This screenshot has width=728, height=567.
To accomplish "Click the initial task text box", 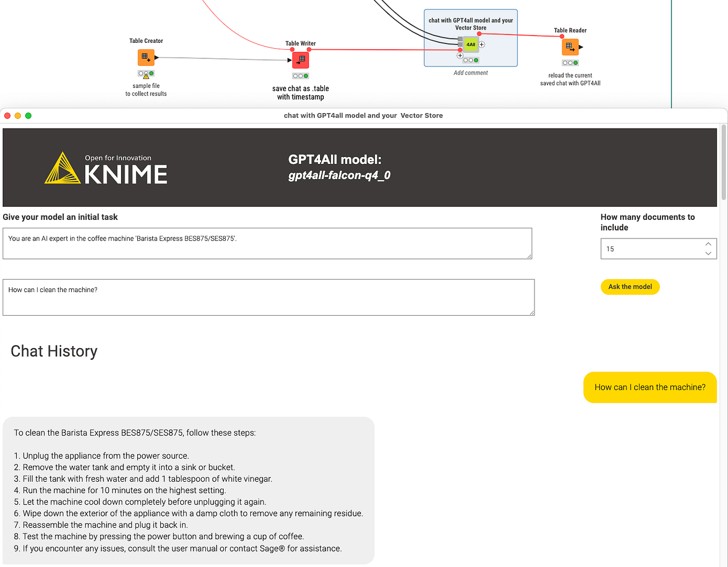I will coord(267,243).
